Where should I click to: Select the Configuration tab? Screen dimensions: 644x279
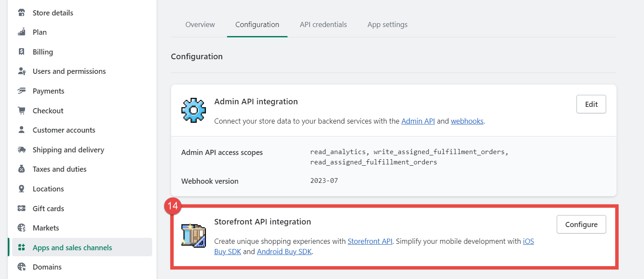257,24
